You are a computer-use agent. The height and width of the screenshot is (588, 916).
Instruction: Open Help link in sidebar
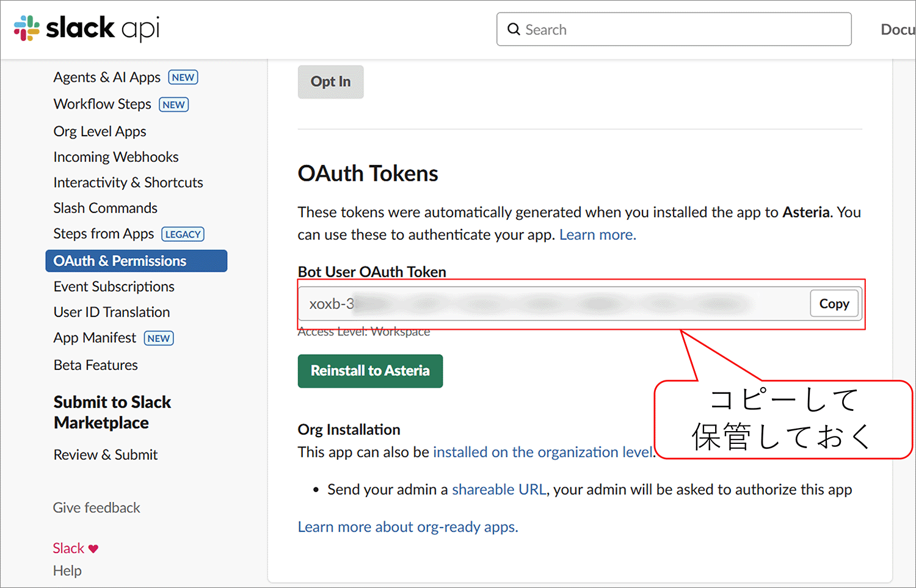pyautogui.click(x=67, y=571)
